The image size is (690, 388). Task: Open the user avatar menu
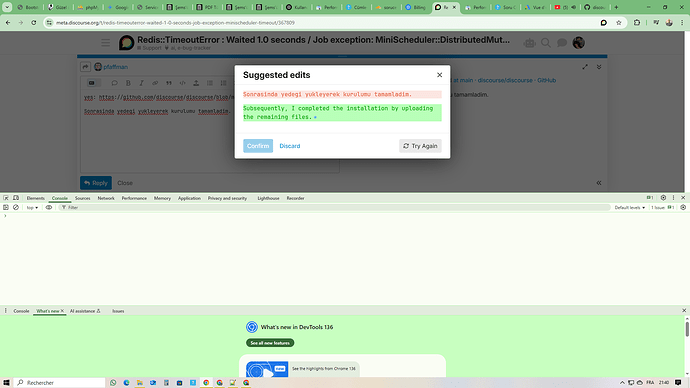point(578,43)
